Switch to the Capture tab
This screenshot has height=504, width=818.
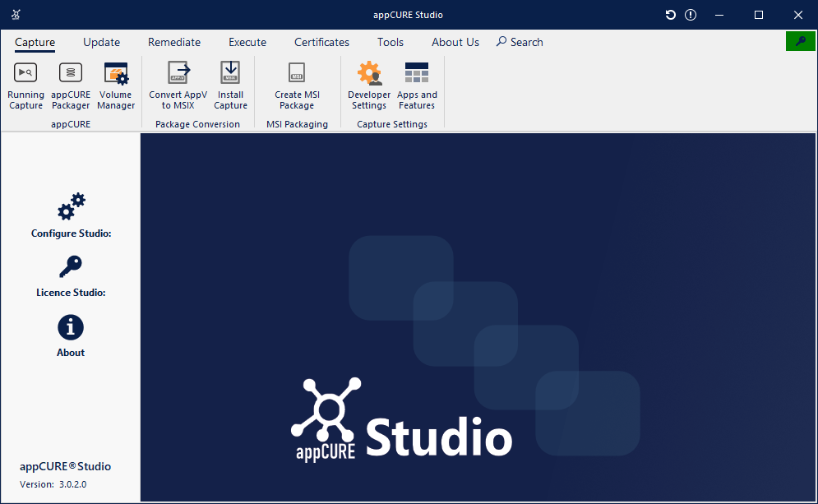pos(35,42)
